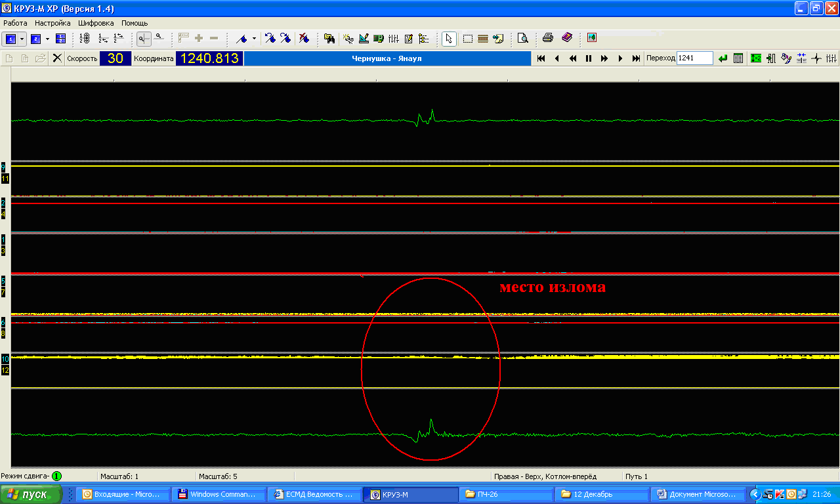Open the Настройка menu
Image resolution: width=840 pixels, height=504 pixels.
point(52,23)
